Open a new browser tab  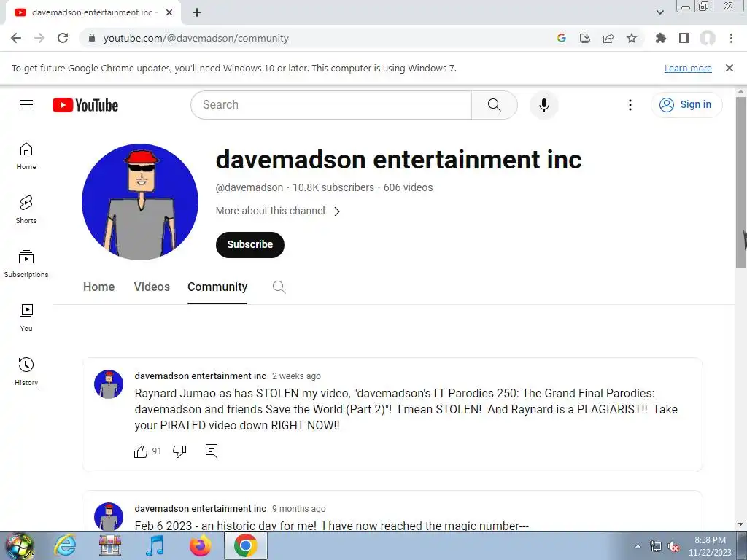coord(197,12)
